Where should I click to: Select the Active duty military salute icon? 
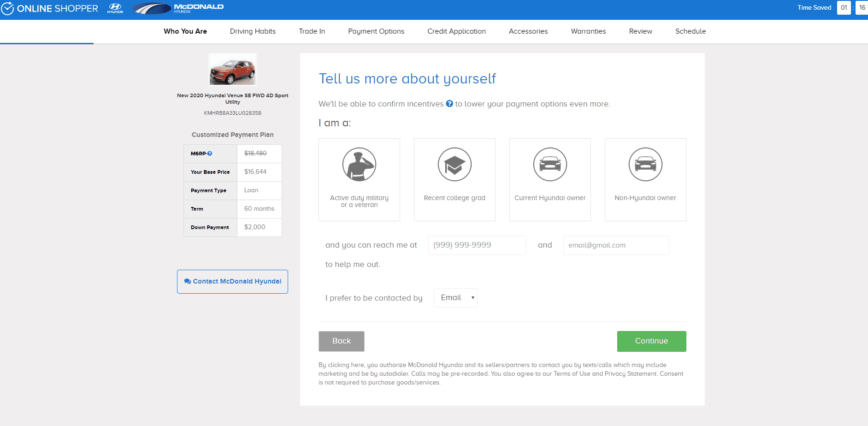click(359, 165)
